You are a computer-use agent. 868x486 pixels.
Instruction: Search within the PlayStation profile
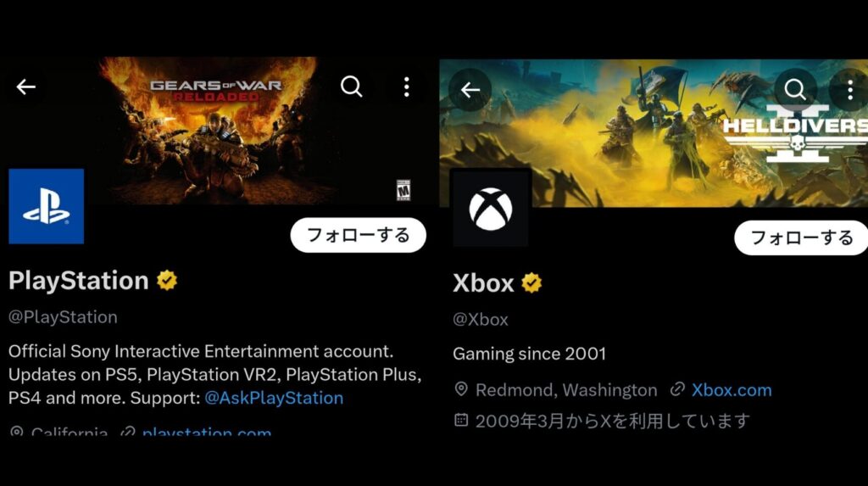coord(352,87)
